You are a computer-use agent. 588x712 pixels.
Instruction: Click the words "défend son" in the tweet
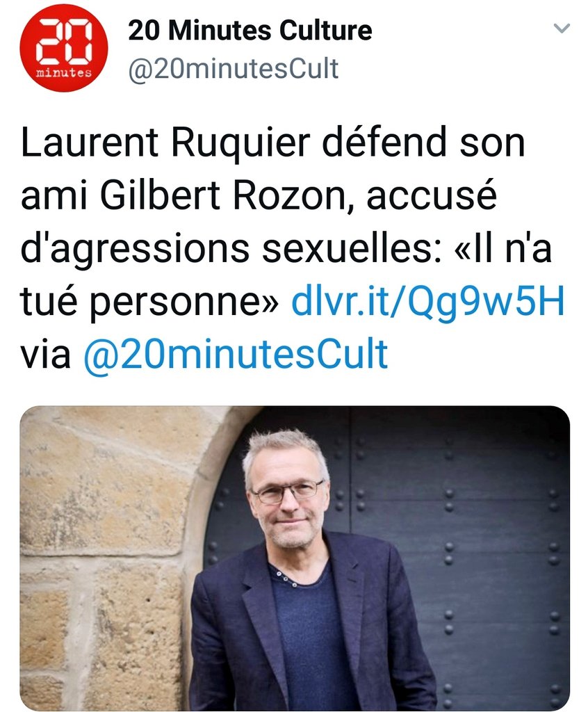tap(424, 143)
